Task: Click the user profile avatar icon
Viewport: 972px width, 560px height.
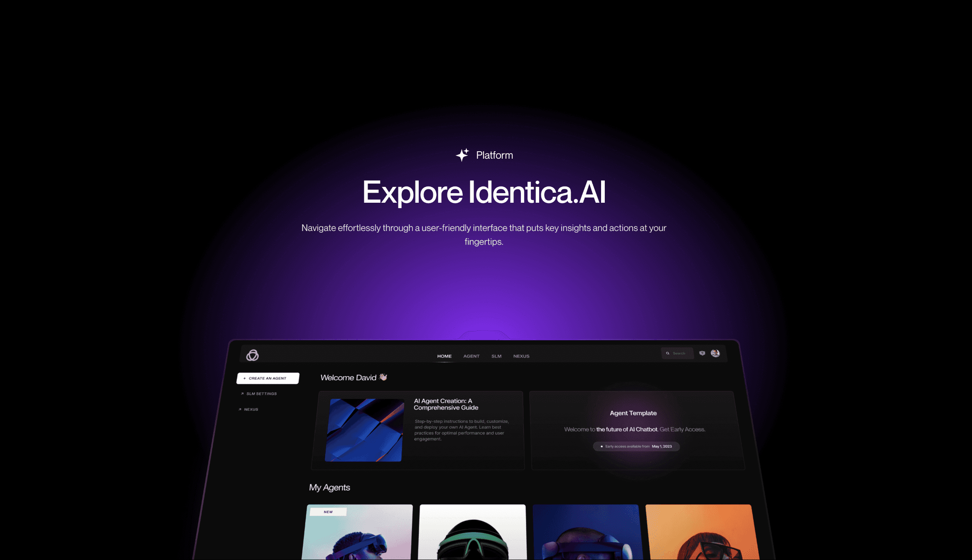Action: [x=715, y=353]
